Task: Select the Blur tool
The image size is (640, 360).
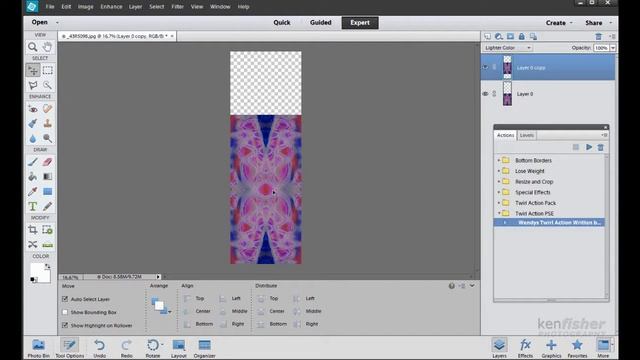Action: (33, 138)
